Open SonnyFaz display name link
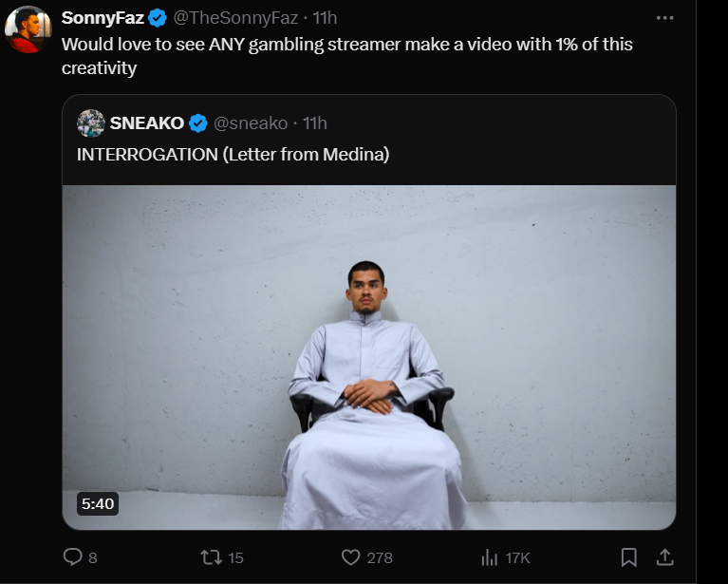Screen dimensions: 728x584 (x=103, y=18)
